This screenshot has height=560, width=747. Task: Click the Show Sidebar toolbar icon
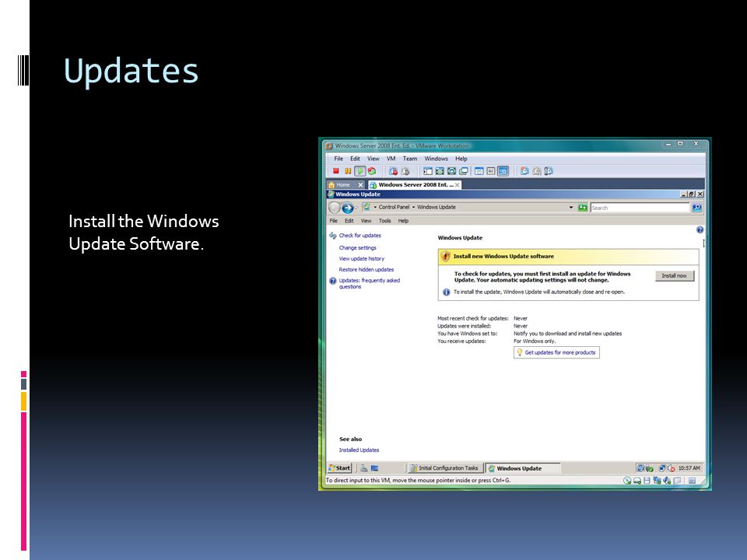[x=428, y=171]
